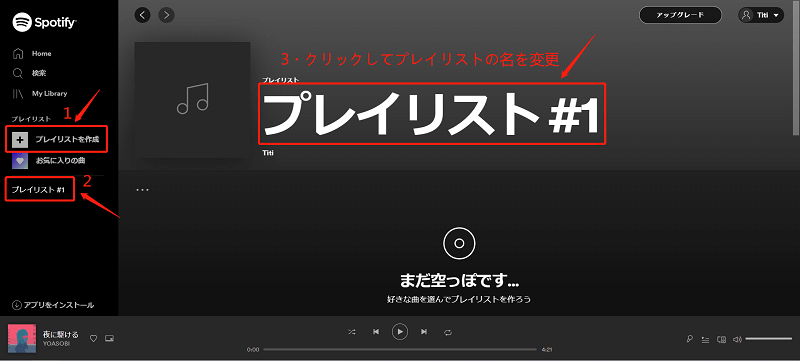
Task: Click 好きな曲を選んでプレイリストを作ろう text
Action: [x=459, y=299]
